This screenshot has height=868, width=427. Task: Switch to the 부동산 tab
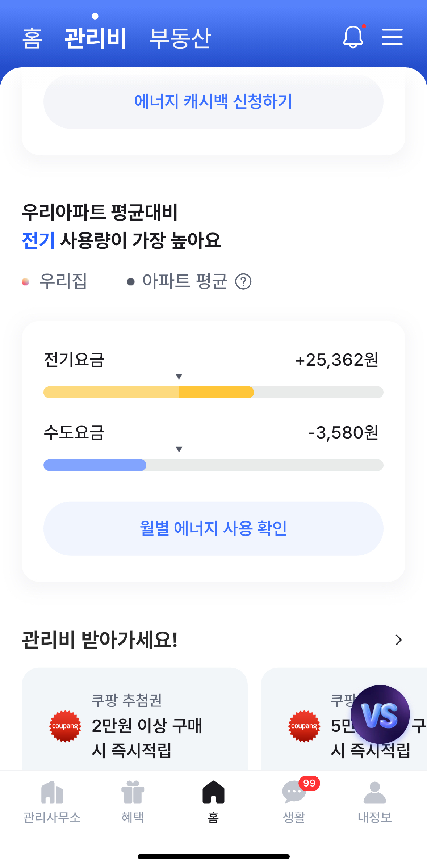click(x=180, y=38)
